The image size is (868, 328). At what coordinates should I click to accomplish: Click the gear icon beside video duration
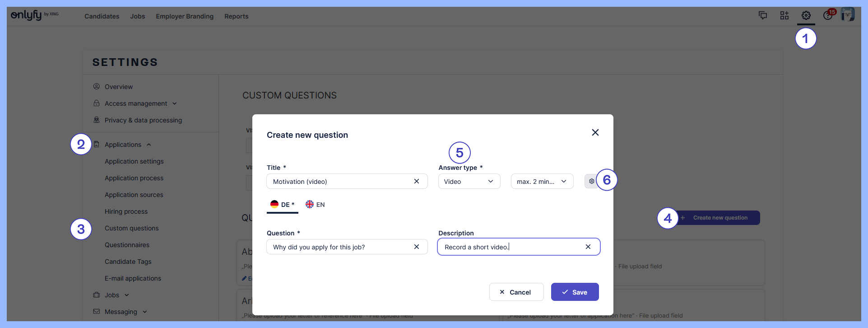tap(591, 181)
